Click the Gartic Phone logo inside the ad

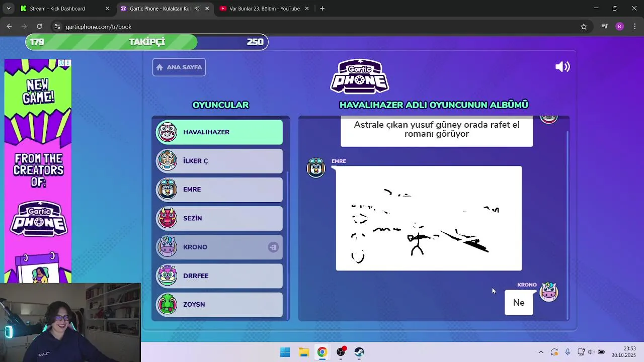39,219
